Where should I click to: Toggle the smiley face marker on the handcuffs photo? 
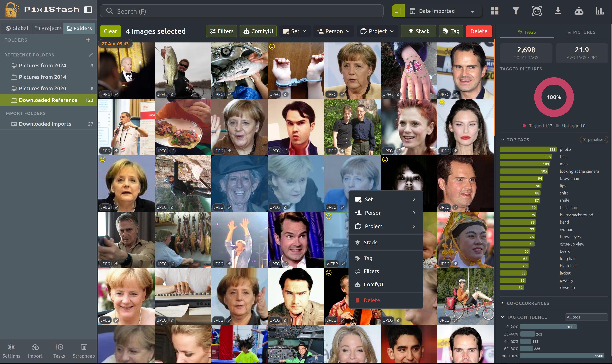[x=272, y=47]
